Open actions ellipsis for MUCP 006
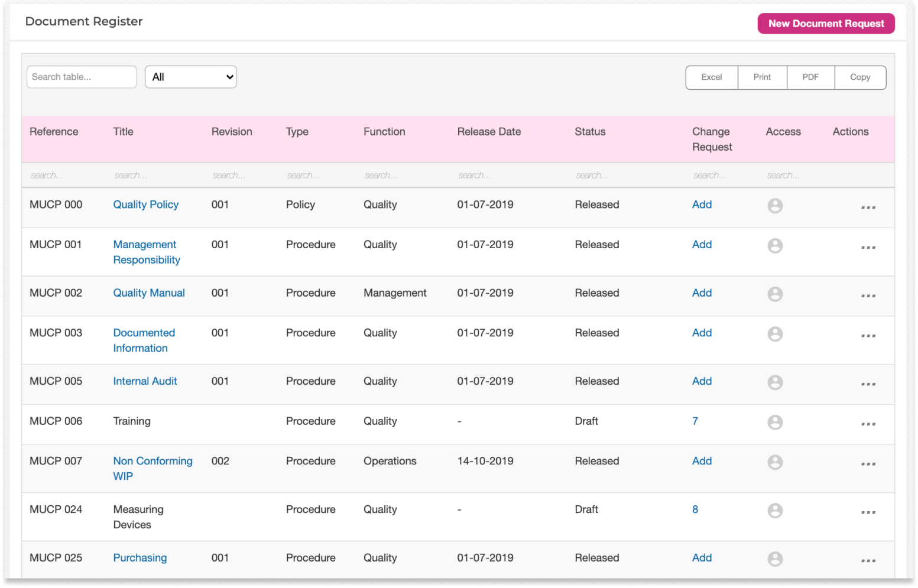918x588 pixels. [868, 424]
